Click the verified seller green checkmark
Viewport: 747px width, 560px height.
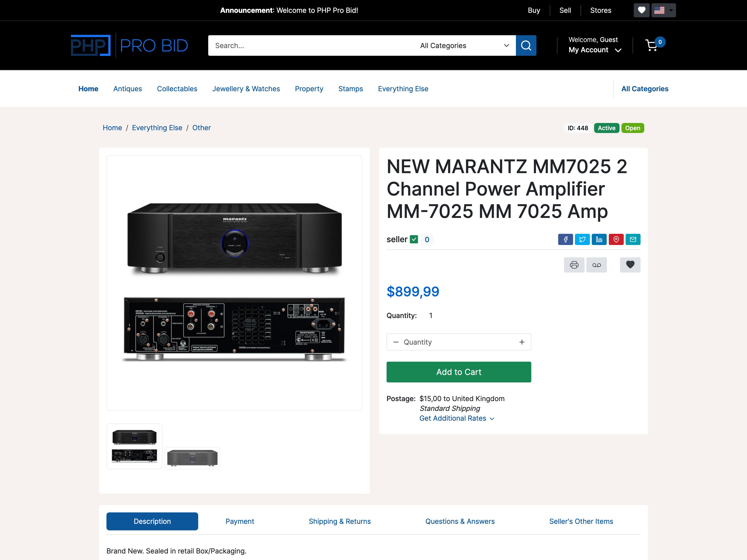click(414, 239)
